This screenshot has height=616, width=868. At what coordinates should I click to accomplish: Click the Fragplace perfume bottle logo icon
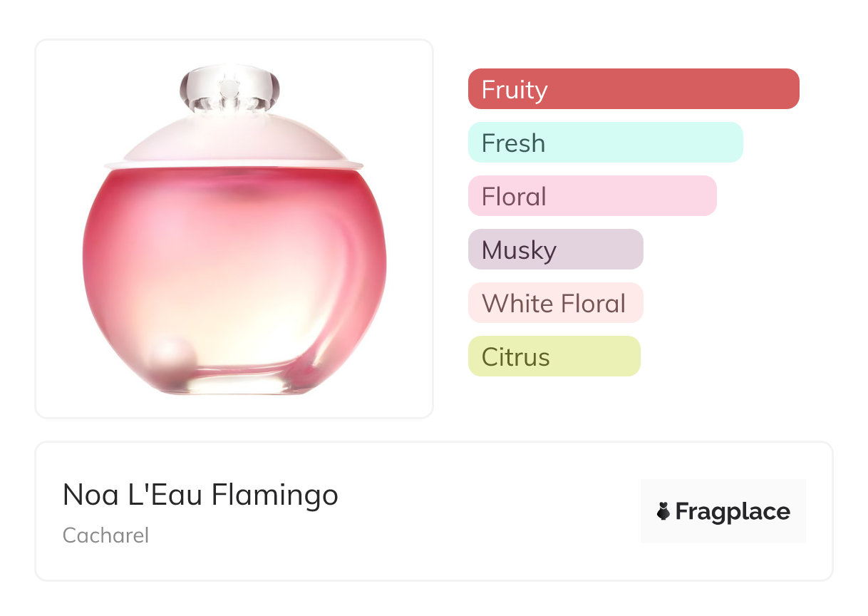(663, 511)
